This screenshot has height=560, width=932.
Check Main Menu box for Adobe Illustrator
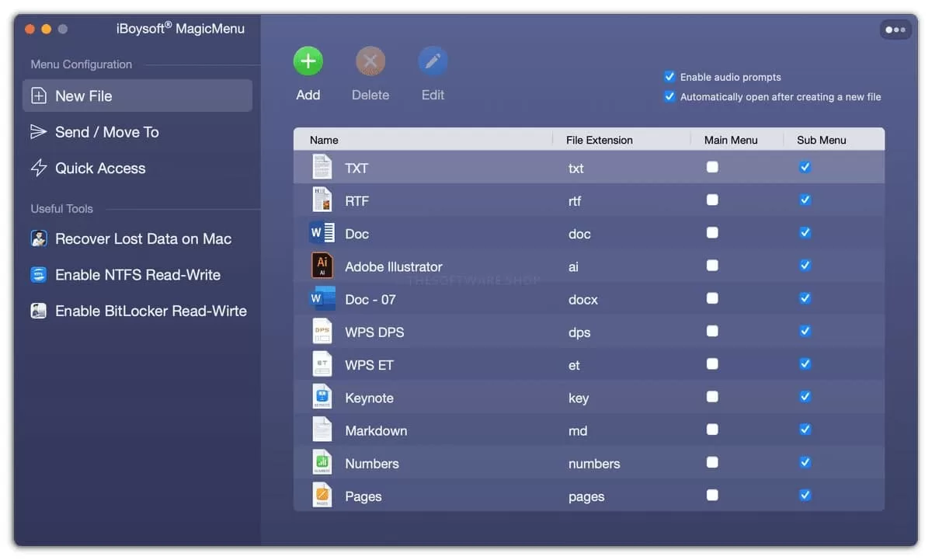pyautogui.click(x=712, y=266)
